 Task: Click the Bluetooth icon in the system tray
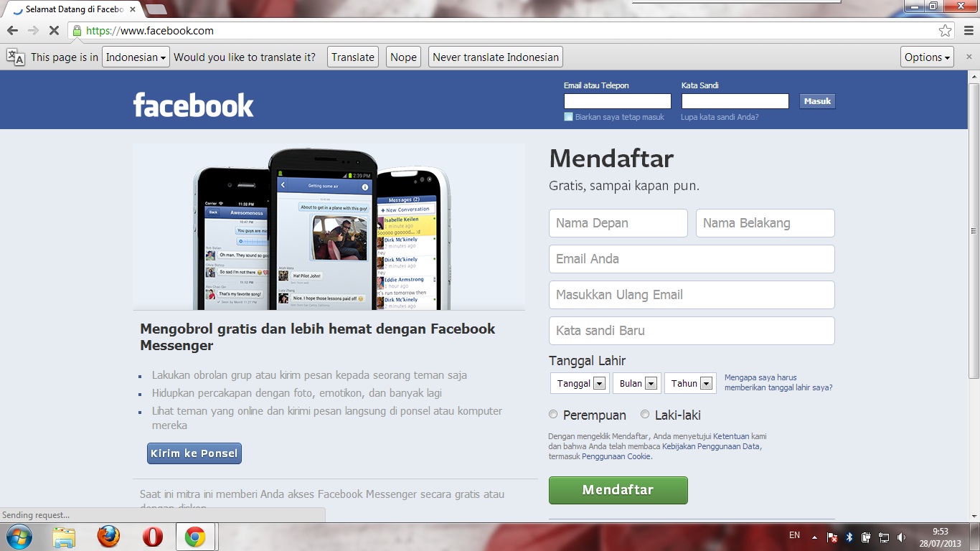(849, 536)
